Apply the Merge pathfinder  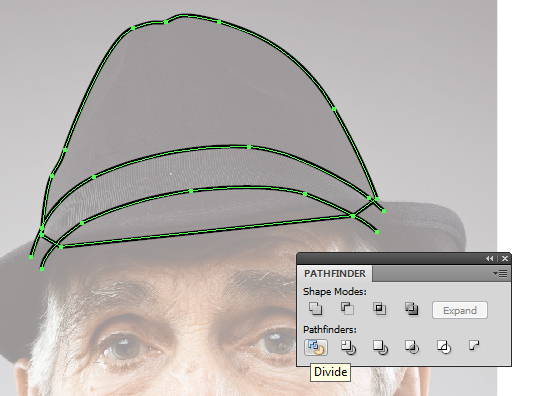[x=380, y=347]
